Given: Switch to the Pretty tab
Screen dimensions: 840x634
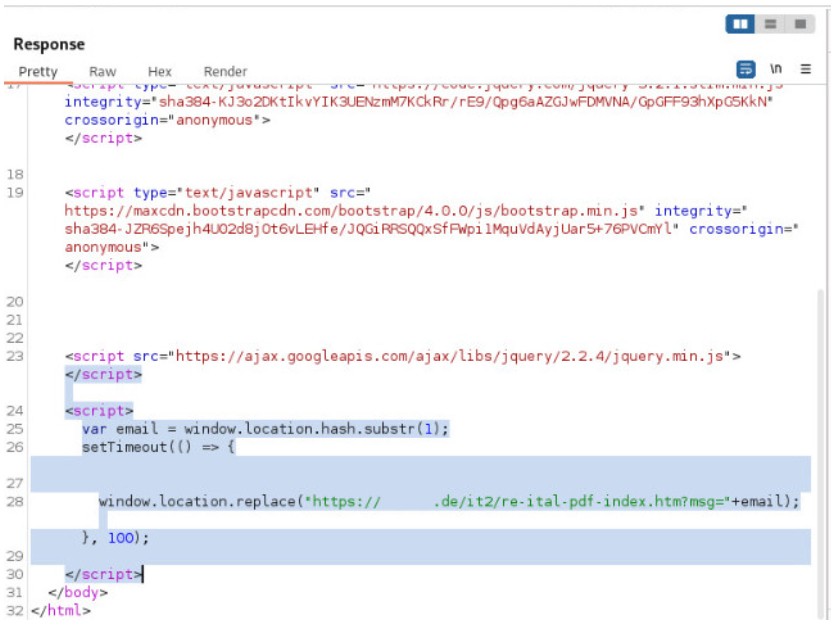Looking at the screenshot, I should pyautogui.click(x=38, y=72).
